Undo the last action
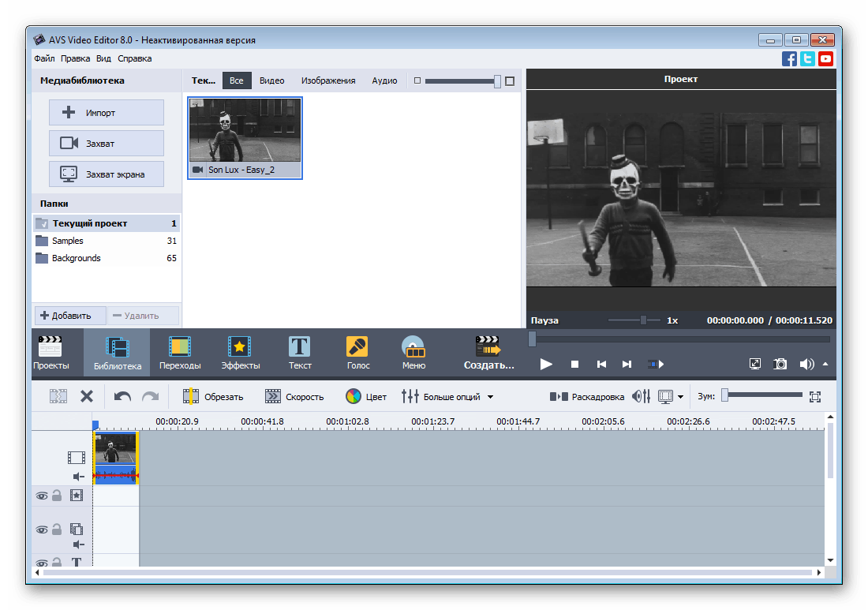 click(122, 397)
